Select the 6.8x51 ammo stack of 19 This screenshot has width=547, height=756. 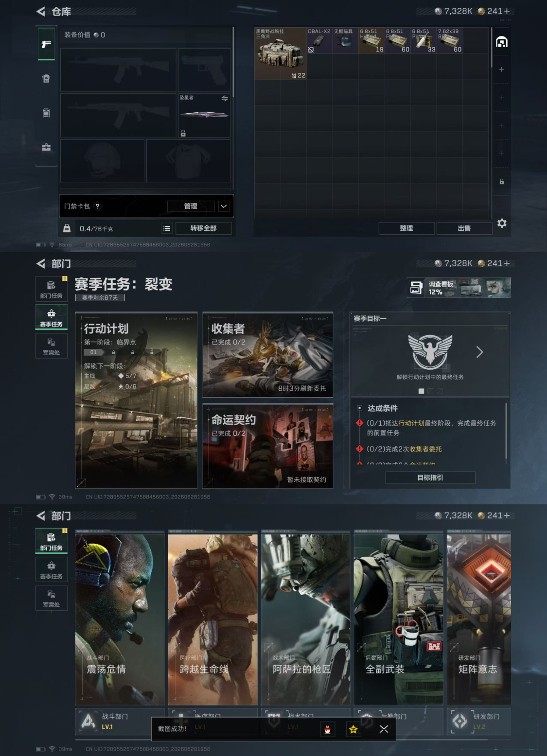pyautogui.click(x=372, y=40)
